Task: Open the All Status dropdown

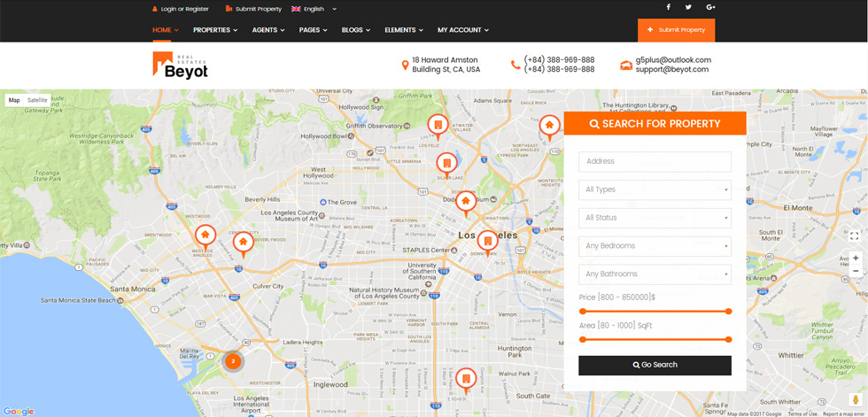Action: click(x=655, y=218)
